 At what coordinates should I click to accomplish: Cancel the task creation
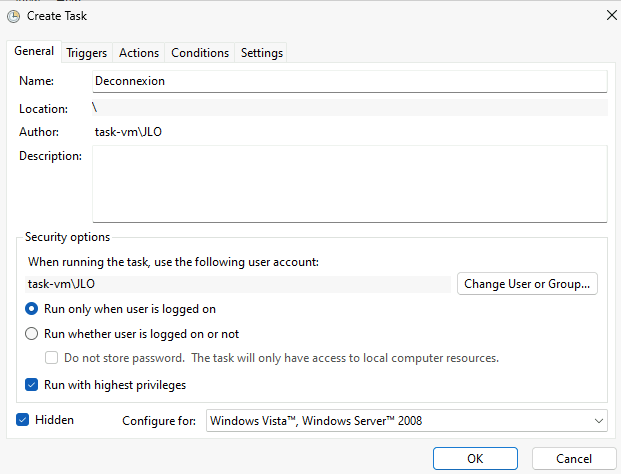(x=574, y=459)
